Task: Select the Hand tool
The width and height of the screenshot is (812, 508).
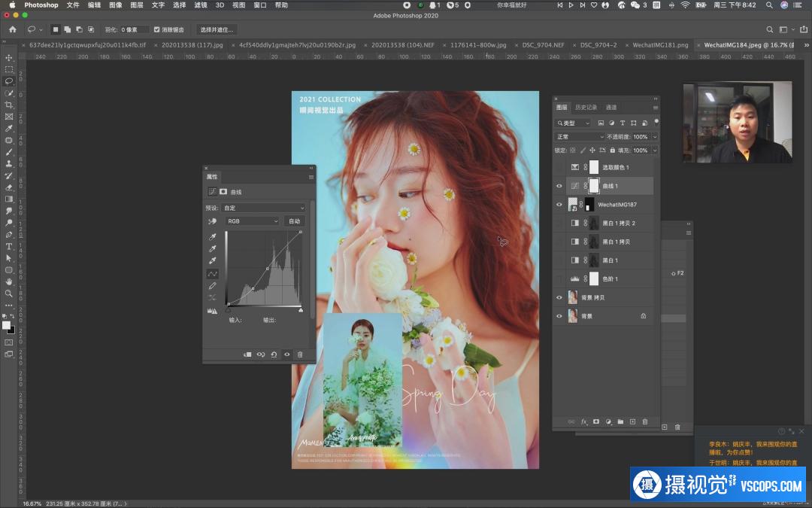Action: pyautogui.click(x=9, y=281)
